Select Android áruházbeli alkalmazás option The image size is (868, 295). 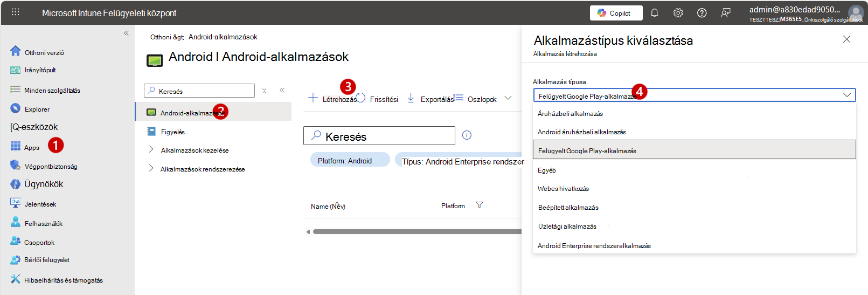[694, 132]
